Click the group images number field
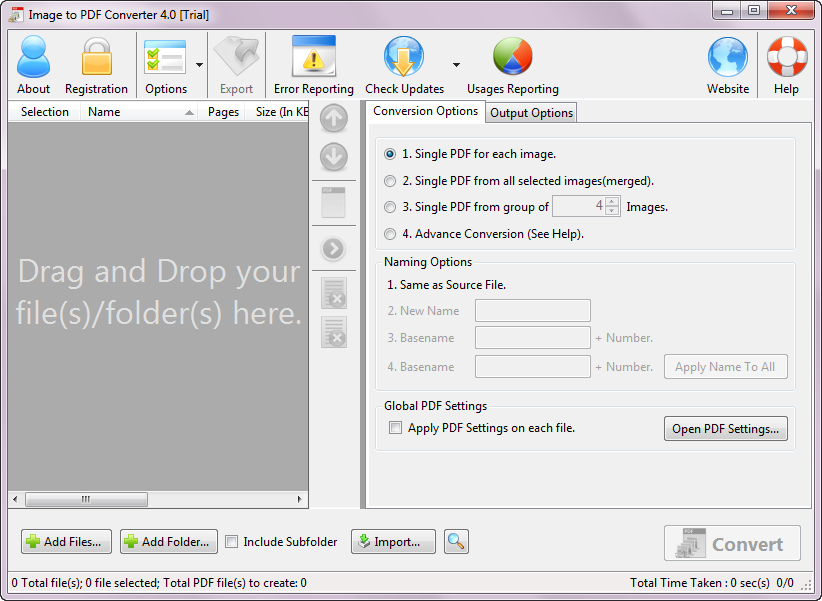The width and height of the screenshot is (822, 601). tap(579, 206)
